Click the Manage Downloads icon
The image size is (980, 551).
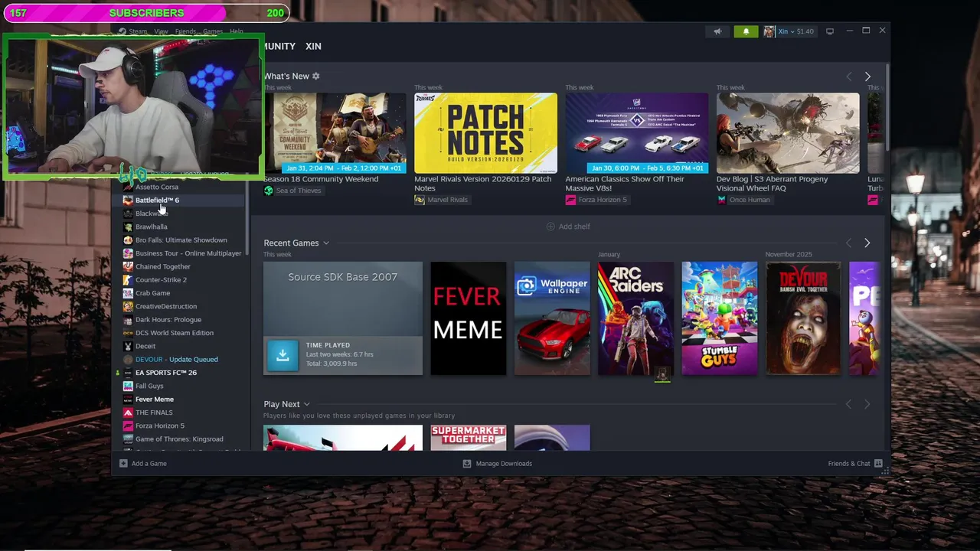[467, 463]
